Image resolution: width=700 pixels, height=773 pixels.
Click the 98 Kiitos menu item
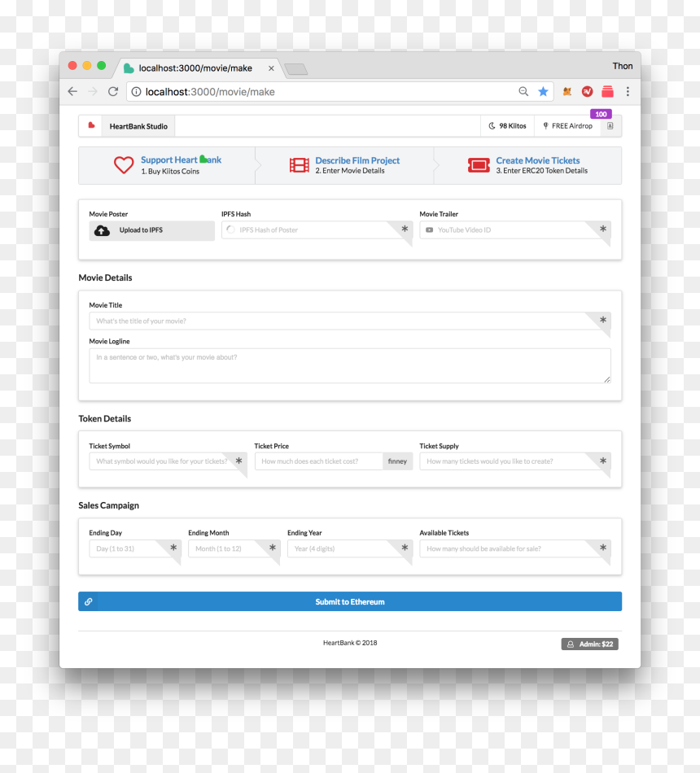[508, 126]
